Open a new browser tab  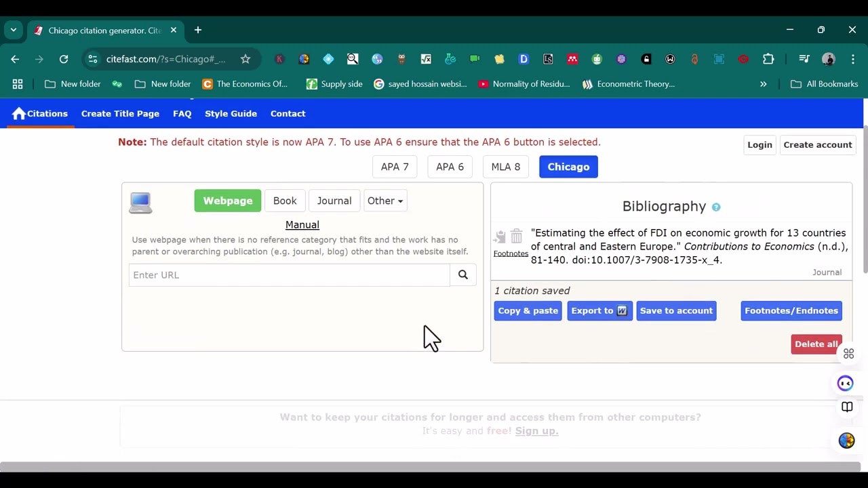198,30
